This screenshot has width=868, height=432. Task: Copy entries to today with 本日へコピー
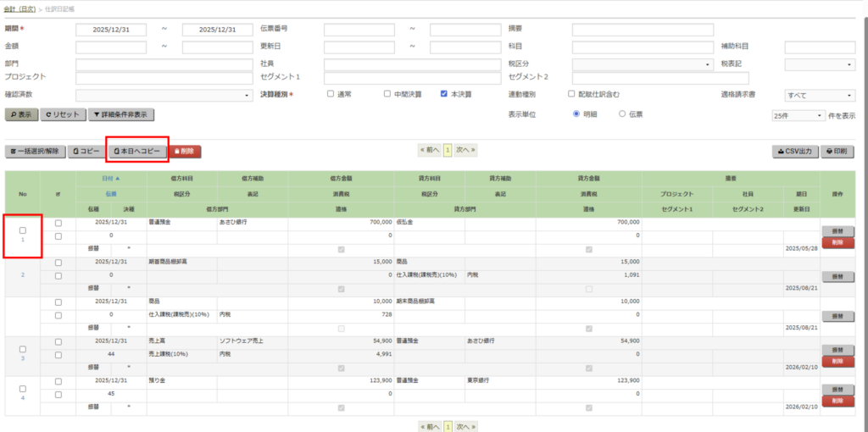(x=136, y=152)
